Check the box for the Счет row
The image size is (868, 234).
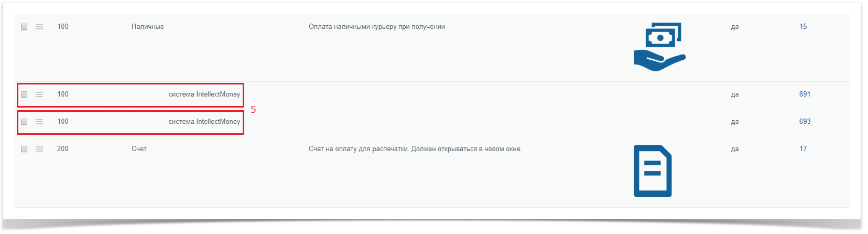coord(24,149)
